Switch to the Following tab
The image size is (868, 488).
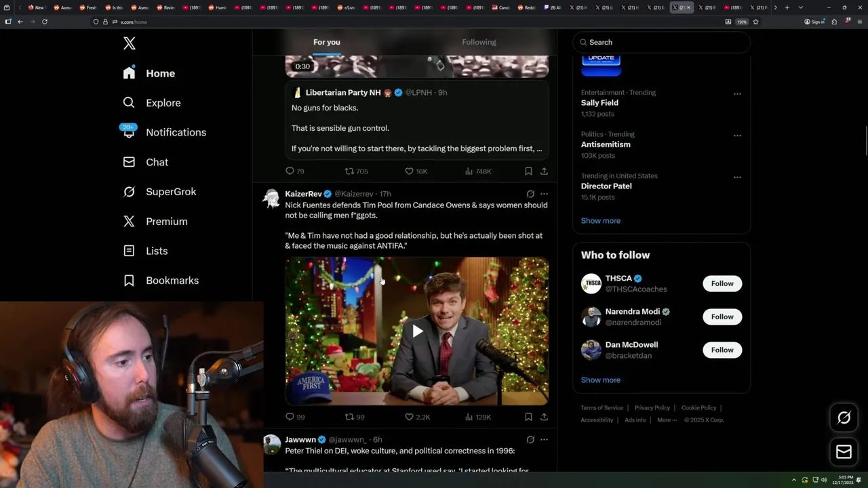click(479, 42)
